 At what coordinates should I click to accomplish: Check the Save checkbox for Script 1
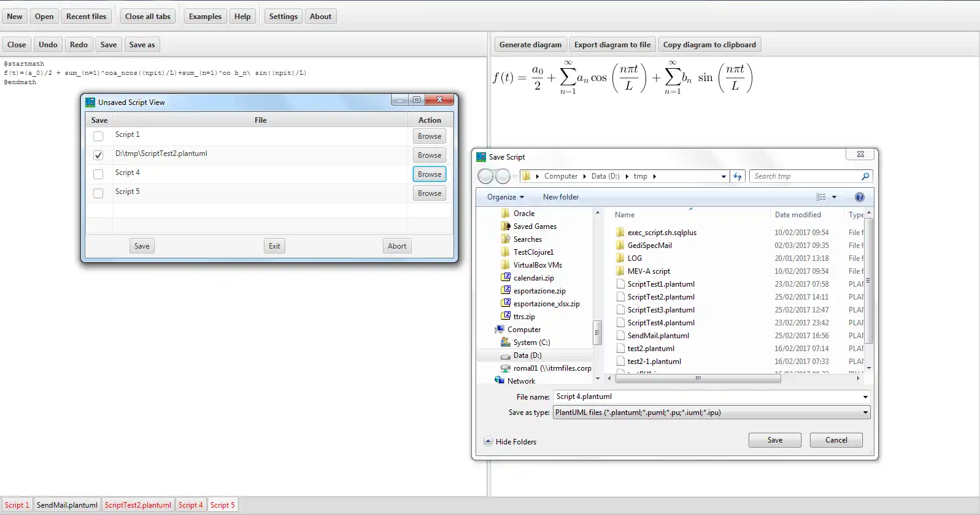98,136
